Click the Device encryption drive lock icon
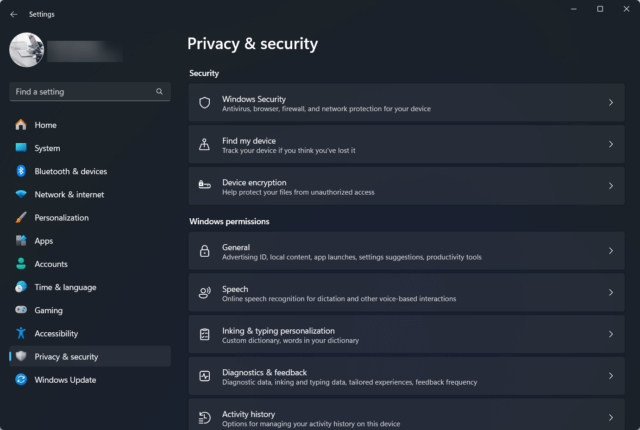 [x=204, y=185]
